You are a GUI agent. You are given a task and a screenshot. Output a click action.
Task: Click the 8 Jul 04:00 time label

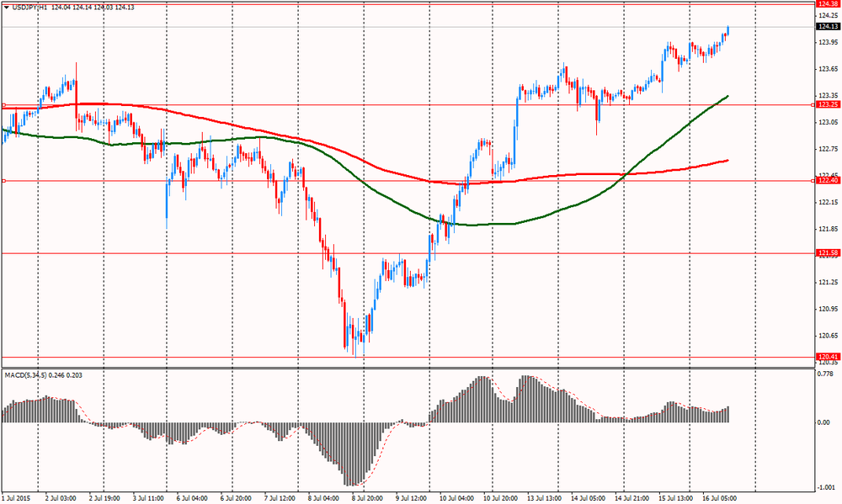(323, 499)
